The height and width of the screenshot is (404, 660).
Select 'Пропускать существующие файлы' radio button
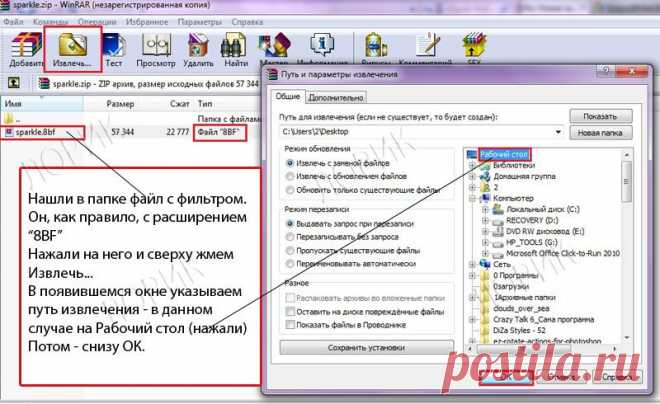click(x=290, y=250)
